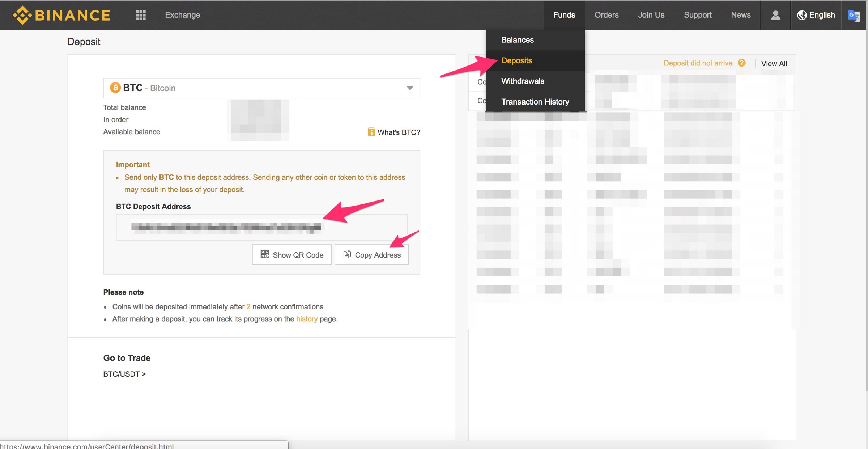Select Withdrawals from Funds menu
This screenshot has height=449, width=868.
pos(522,81)
